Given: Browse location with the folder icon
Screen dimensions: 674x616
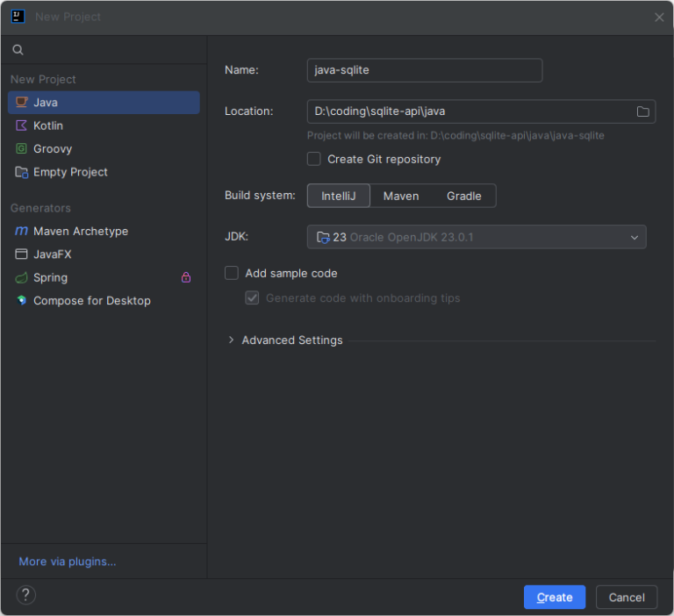Looking at the screenshot, I should 642,111.
